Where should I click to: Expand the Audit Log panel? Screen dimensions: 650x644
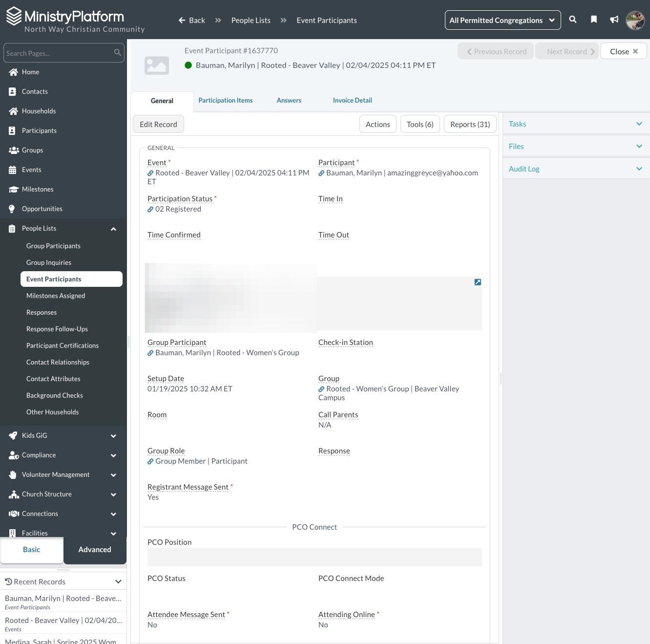576,169
